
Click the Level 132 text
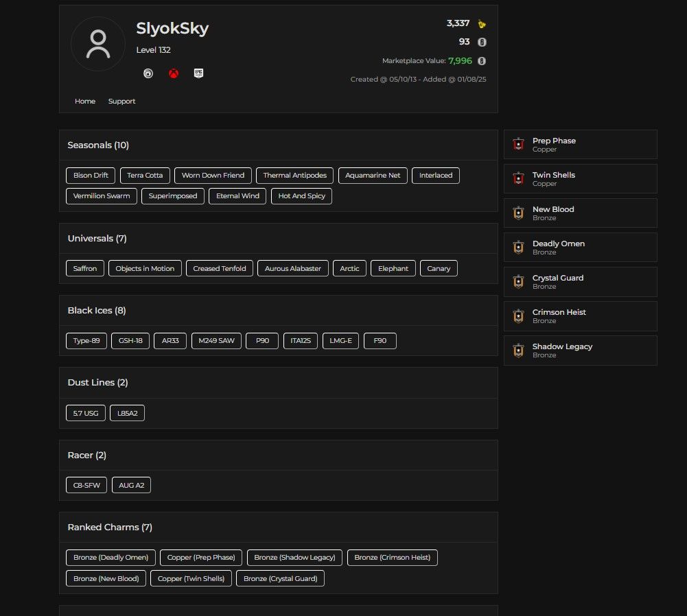(x=153, y=50)
